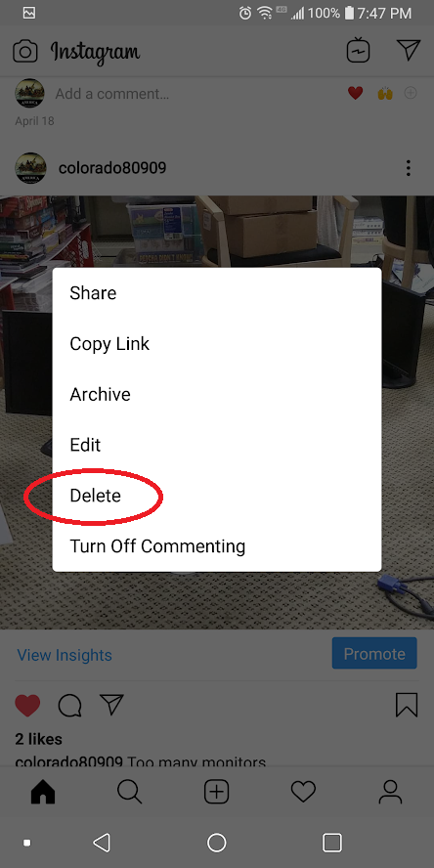Tap the home tab icon
The width and height of the screenshot is (434, 868).
click(43, 793)
